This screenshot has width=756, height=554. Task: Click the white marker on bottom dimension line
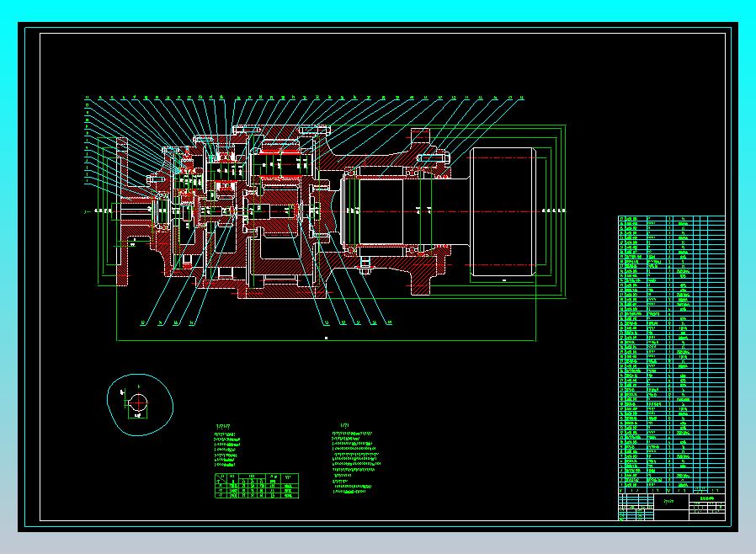(x=326, y=337)
